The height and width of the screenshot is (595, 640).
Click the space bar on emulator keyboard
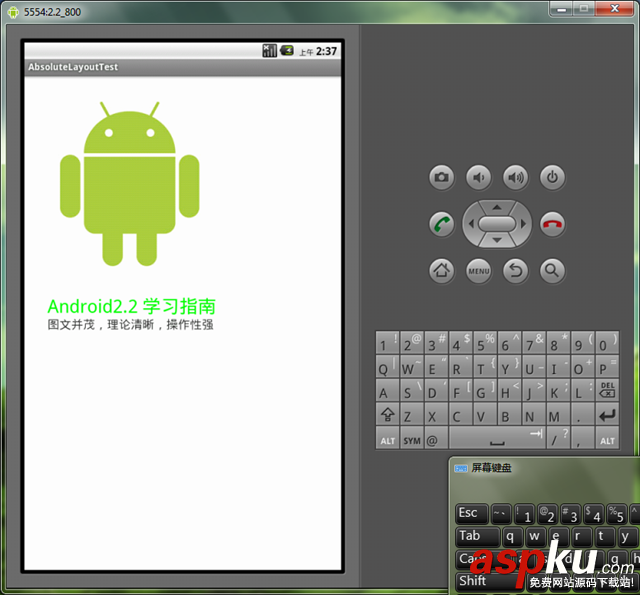pyautogui.click(x=497, y=439)
